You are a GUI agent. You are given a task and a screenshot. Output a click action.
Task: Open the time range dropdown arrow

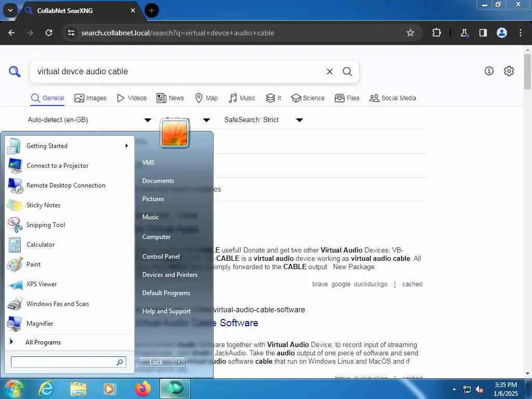[x=206, y=120]
